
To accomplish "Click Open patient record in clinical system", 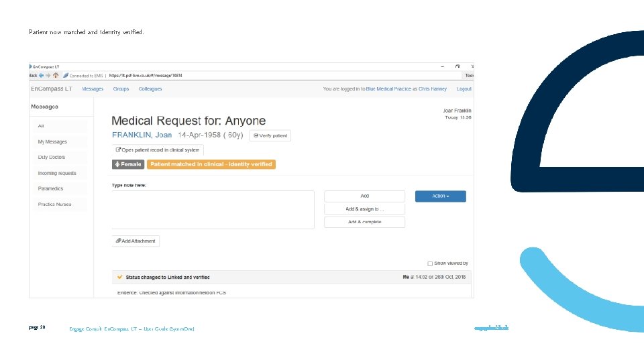I will (158, 149).
